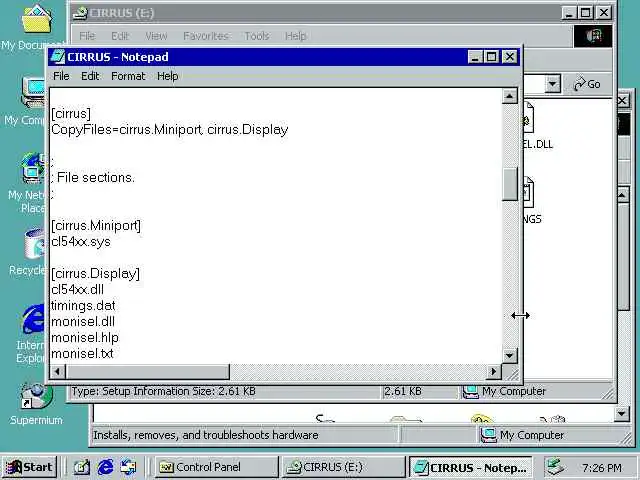
Task: Click Control Panel window scroll down arrow
Action: [x=622, y=414]
